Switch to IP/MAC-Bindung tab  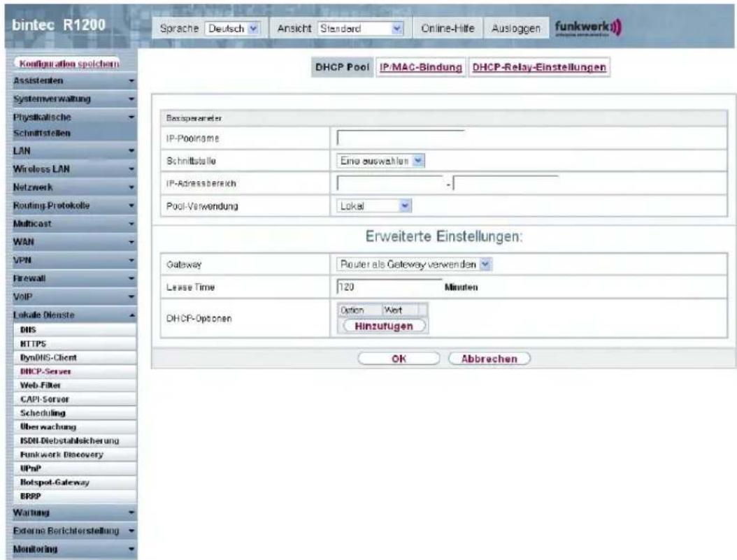[421, 67]
